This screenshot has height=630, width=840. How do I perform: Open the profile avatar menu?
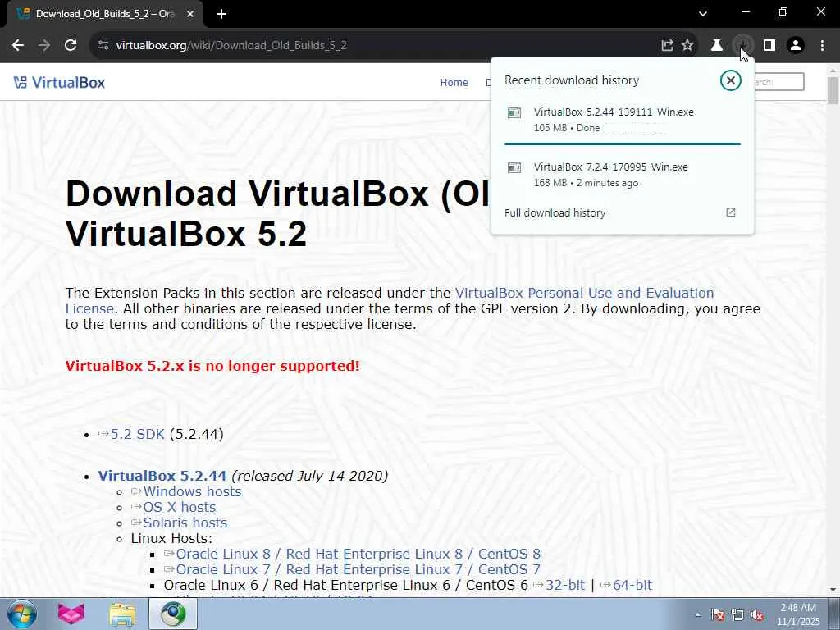point(796,46)
